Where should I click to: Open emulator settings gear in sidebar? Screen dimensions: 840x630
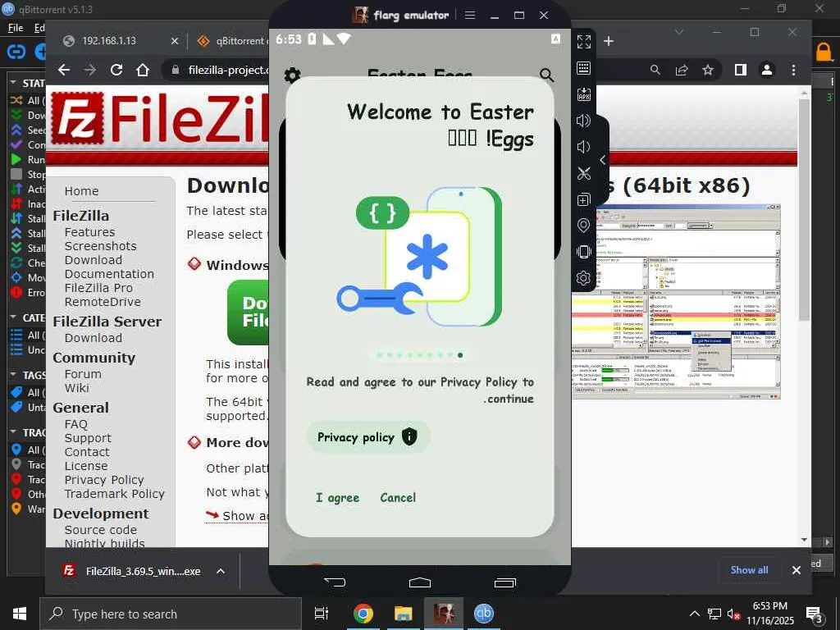point(584,278)
